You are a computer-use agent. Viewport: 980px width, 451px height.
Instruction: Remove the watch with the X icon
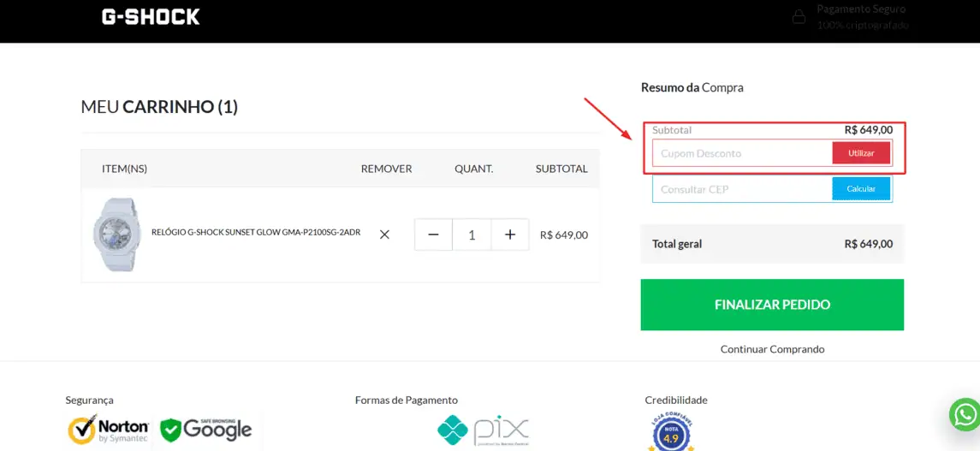coord(384,234)
